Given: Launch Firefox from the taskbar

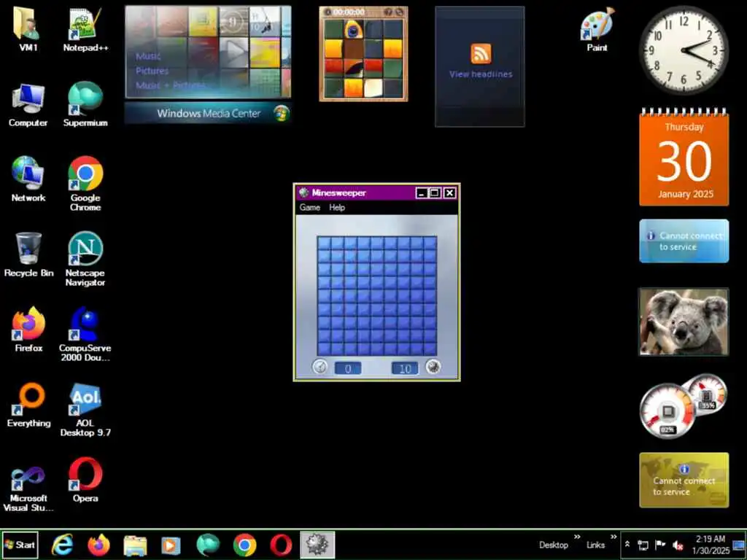Looking at the screenshot, I should [x=98, y=545].
